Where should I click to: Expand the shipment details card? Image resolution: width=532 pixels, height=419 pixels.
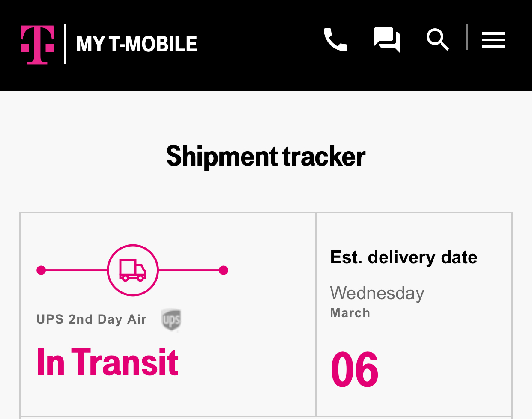click(167, 315)
